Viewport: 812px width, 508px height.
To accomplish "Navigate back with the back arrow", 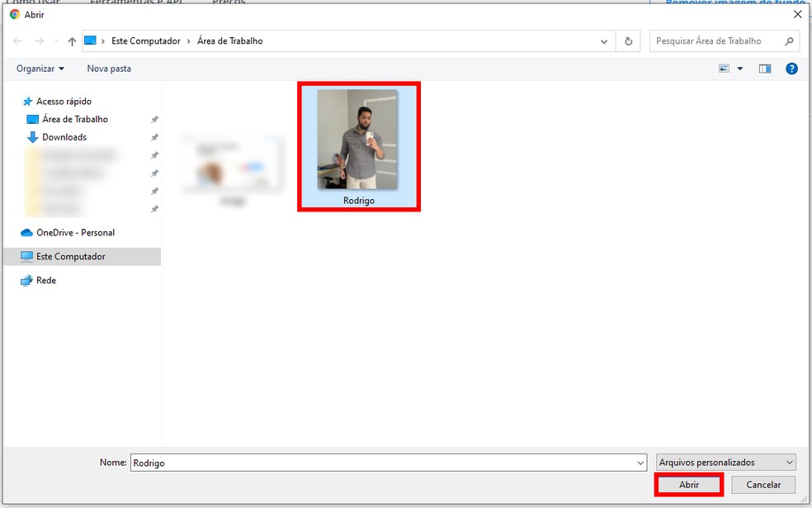I will tap(17, 40).
